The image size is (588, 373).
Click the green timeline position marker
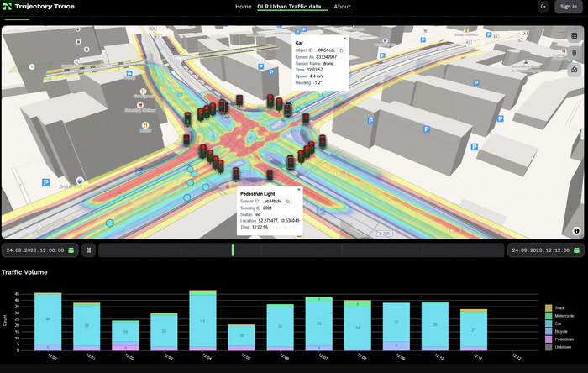pyautogui.click(x=232, y=250)
